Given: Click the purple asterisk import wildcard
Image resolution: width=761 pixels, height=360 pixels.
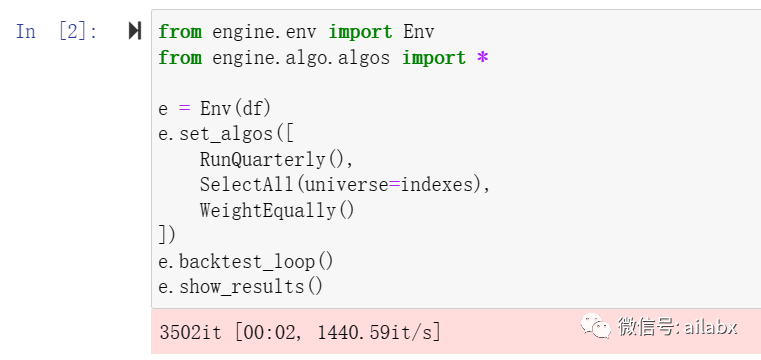Looking at the screenshot, I should click(x=482, y=58).
